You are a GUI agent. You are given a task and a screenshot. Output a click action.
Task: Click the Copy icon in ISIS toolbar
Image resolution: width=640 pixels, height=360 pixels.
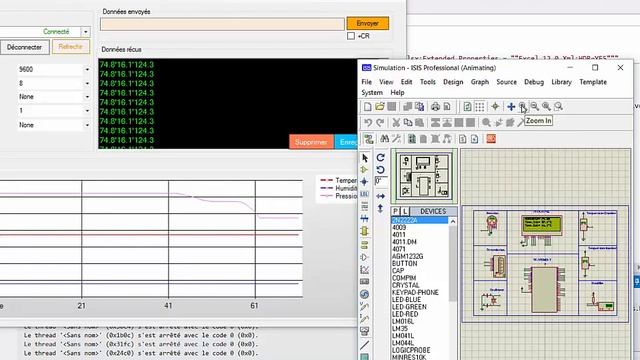tap(407, 122)
